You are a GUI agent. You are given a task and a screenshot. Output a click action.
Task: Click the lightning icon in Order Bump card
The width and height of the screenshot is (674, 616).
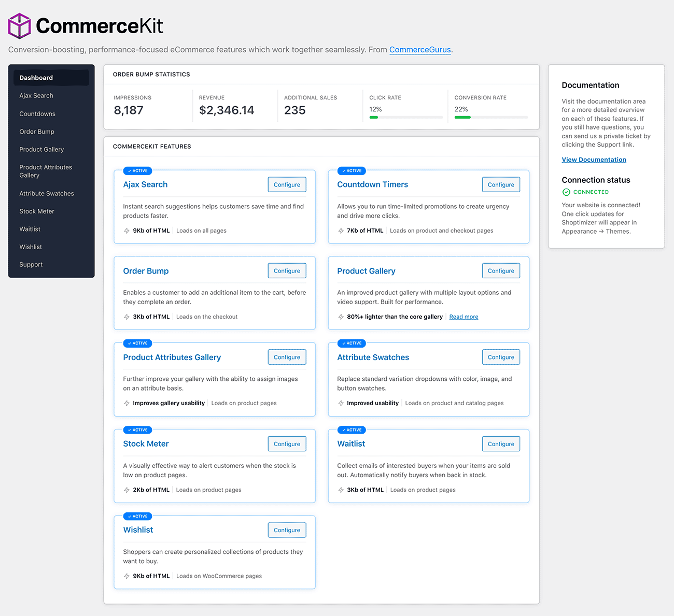click(x=127, y=317)
